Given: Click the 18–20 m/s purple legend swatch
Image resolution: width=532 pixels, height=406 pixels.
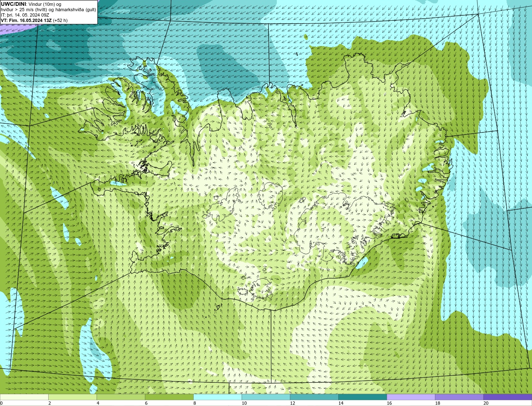Looking at the screenshot, I should (459, 397).
